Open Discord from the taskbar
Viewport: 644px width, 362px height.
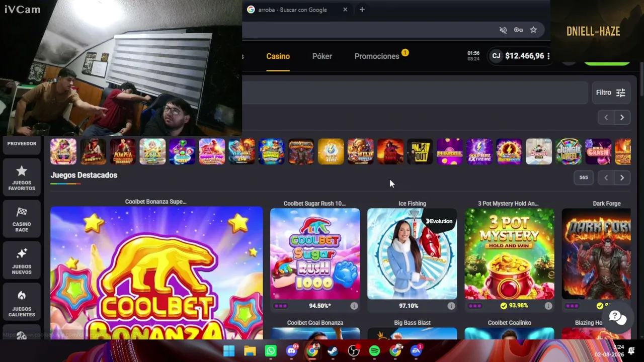point(292,350)
